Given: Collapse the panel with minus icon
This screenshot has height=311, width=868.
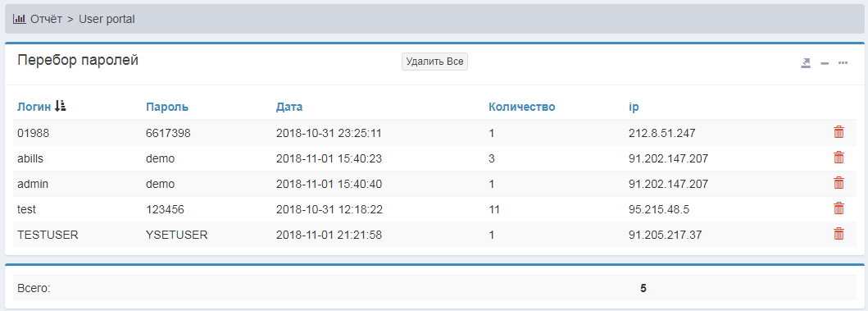Looking at the screenshot, I should [825, 63].
